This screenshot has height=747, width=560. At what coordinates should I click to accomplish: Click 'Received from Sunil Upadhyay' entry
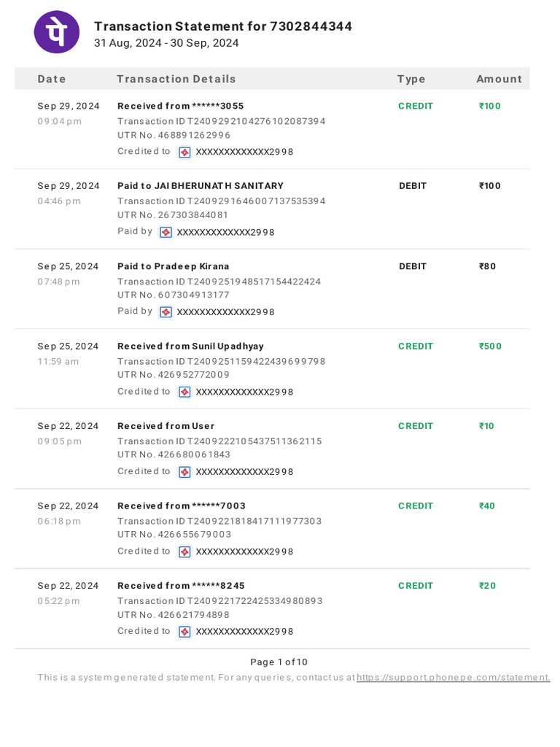pyautogui.click(x=190, y=347)
